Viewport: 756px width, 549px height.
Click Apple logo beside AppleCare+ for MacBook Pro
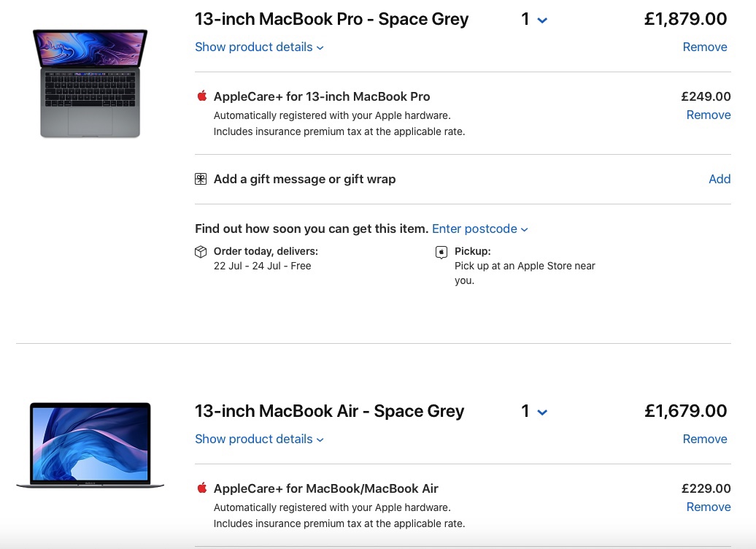point(202,96)
